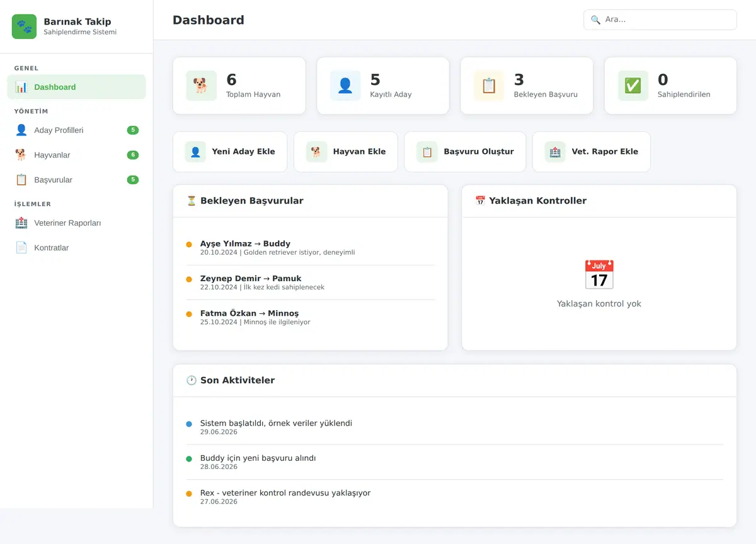Image resolution: width=756 pixels, height=544 pixels.
Task: Click the small calendar icon beside Yaklaşan Kontroller
Action: click(480, 200)
